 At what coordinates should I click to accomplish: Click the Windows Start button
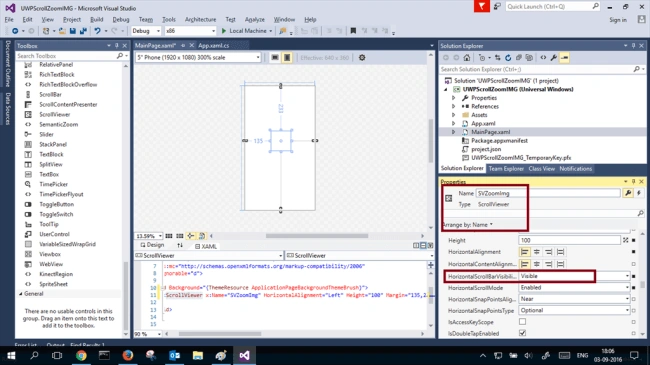point(11,355)
